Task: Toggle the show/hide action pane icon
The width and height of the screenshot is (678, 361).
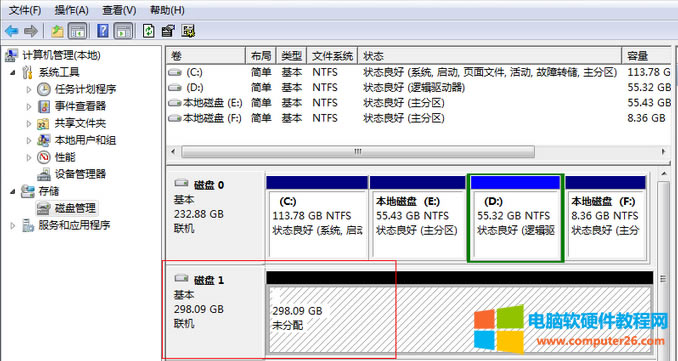Action: click(123, 31)
